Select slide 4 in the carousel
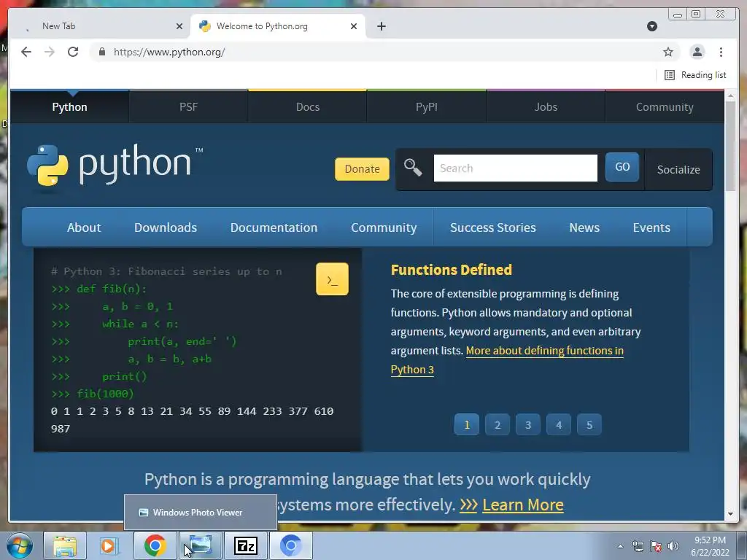747x560 pixels. (558, 424)
